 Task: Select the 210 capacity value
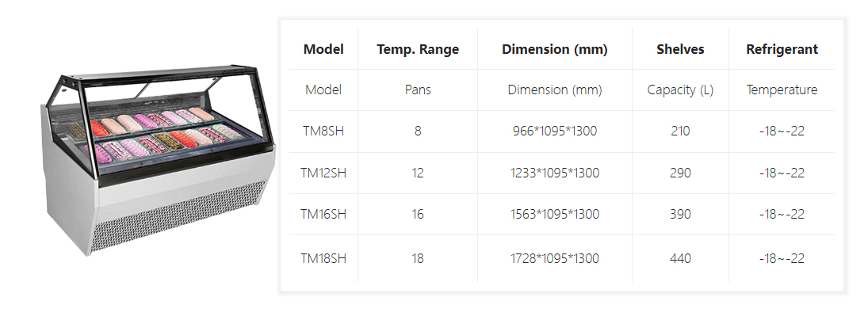coord(680,131)
